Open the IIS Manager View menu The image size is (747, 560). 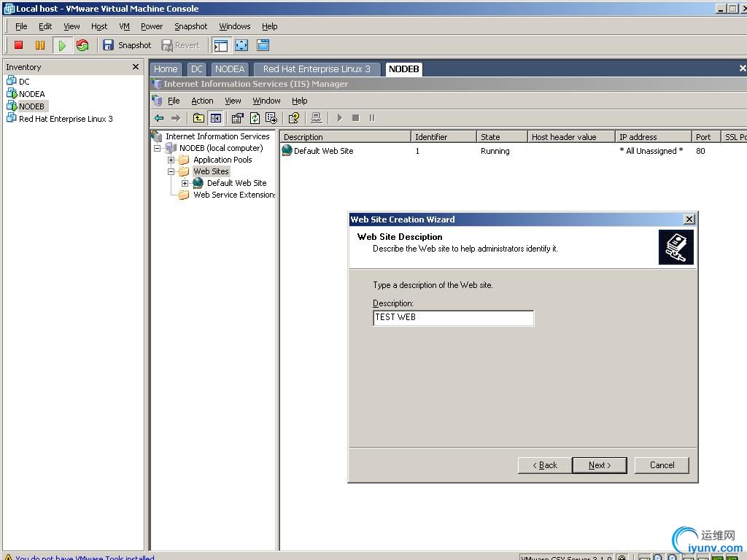click(x=233, y=101)
